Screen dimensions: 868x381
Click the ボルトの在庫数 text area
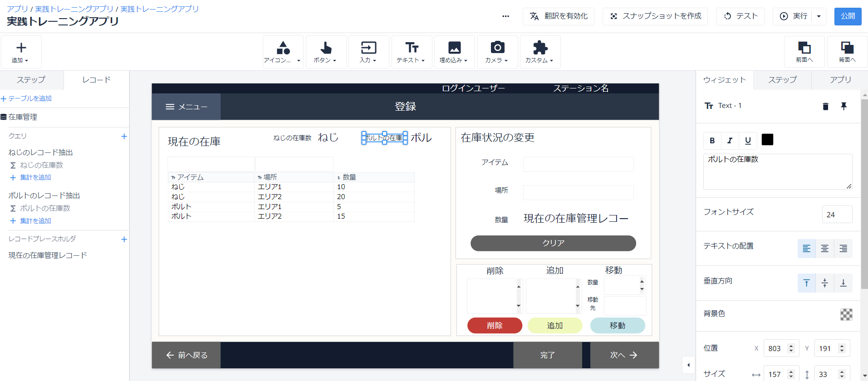click(778, 171)
